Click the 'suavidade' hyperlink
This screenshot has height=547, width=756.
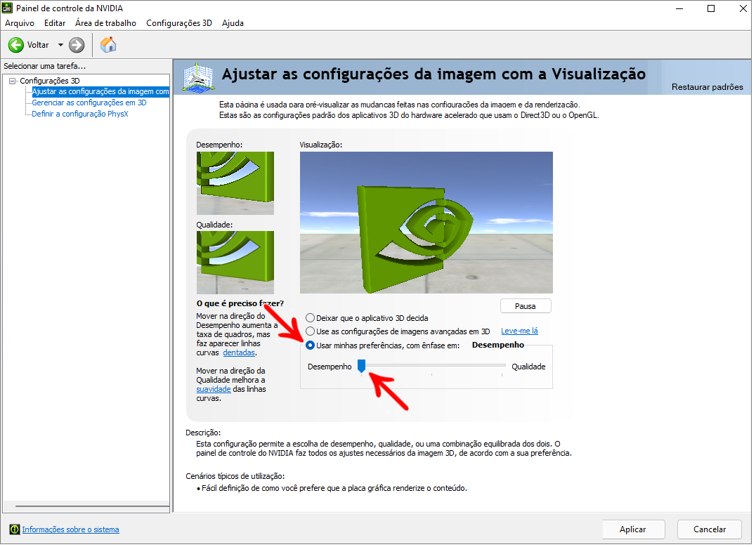214,390
